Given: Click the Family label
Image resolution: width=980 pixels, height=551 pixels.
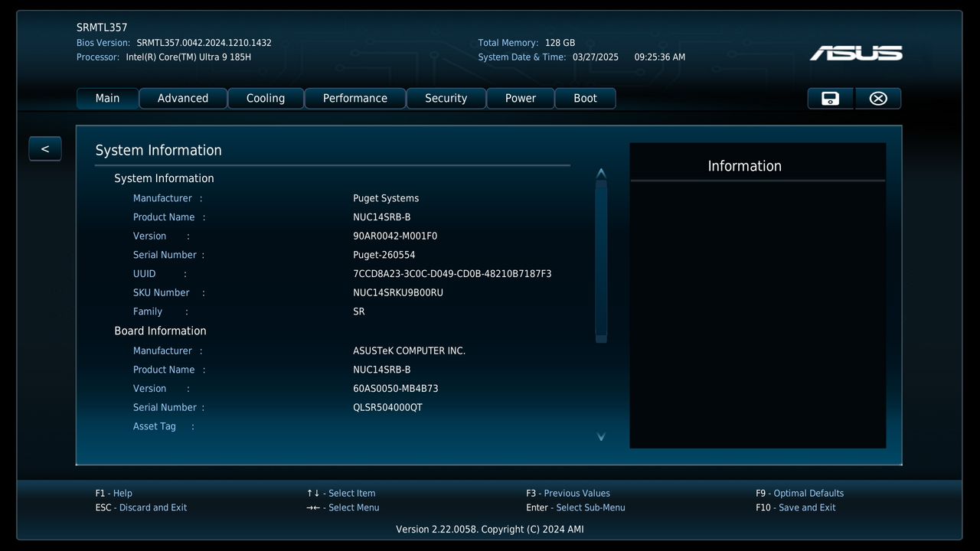Looking at the screenshot, I should coord(148,311).
